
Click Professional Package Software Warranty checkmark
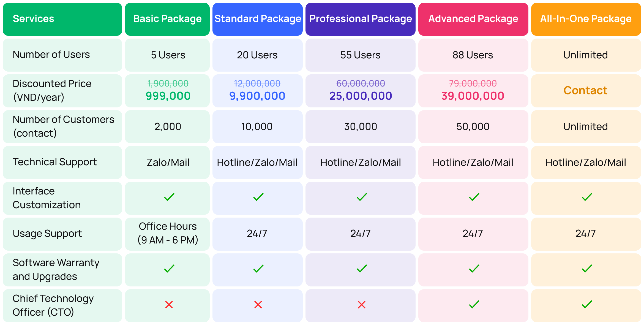point(362,269)
